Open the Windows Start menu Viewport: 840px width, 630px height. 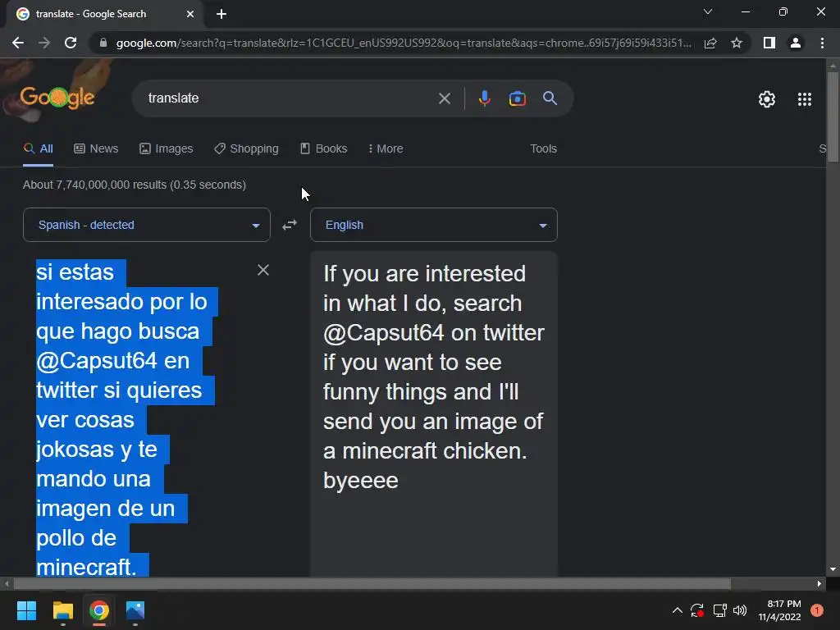pyautogui.click(x=26, y=610)
